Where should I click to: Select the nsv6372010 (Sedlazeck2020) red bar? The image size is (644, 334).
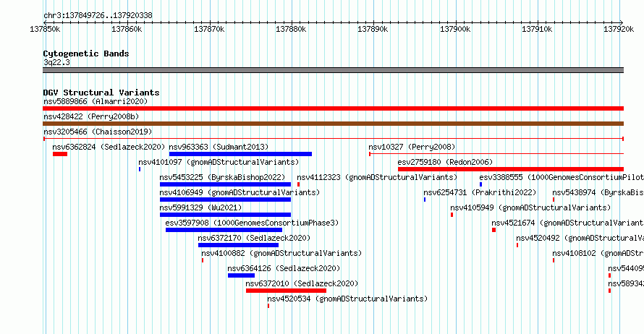(286, 291)
